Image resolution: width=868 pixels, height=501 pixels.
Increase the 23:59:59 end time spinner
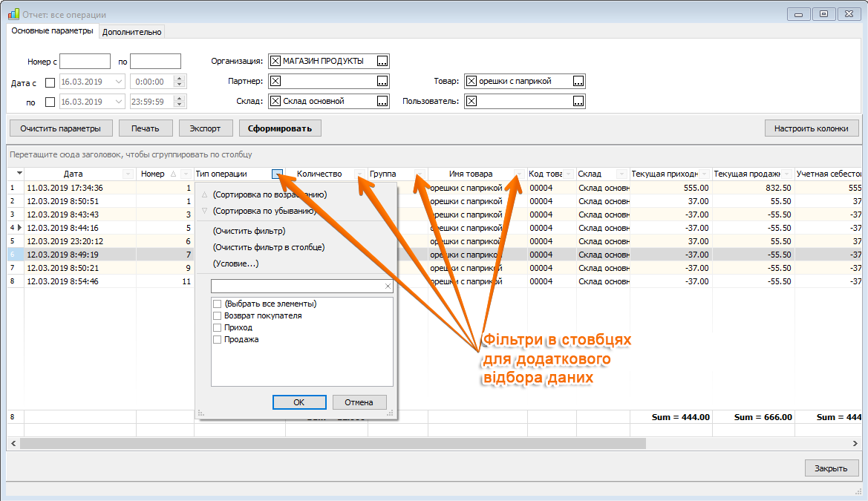pyautogui.click(x=180, y=99)
